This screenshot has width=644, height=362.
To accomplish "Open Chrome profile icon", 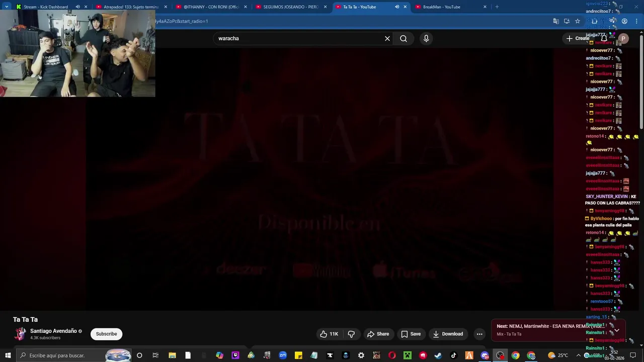I will pos(624,21).
